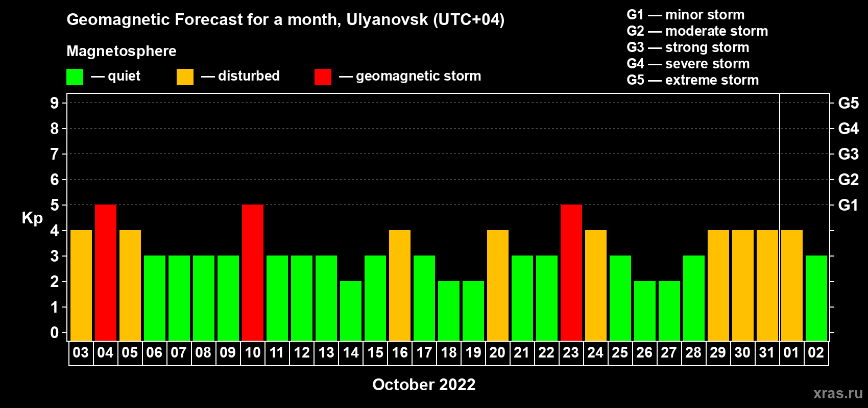This screenshot has width=868, height=408.
Task: Click the green bar for day 14
Action: point(351,311)
